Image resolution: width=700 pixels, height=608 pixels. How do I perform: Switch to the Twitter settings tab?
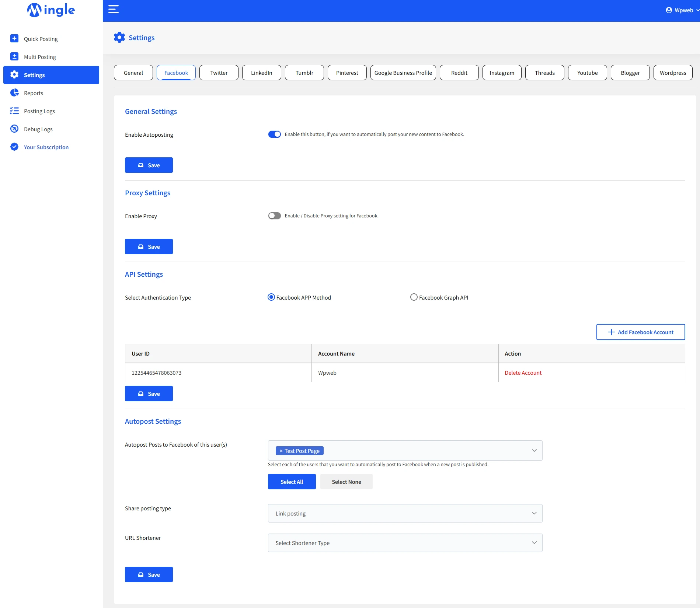coord(219,73)
